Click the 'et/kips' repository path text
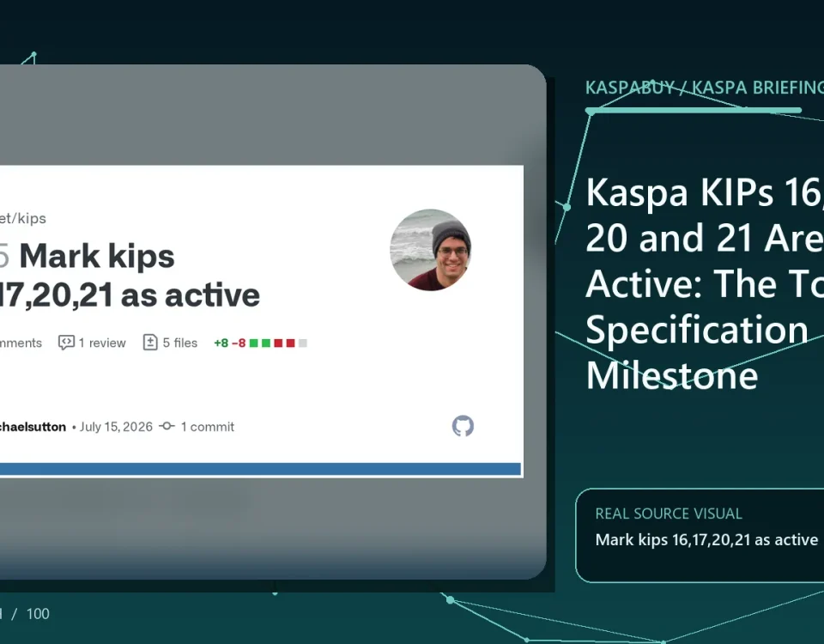 pos(22,219)
